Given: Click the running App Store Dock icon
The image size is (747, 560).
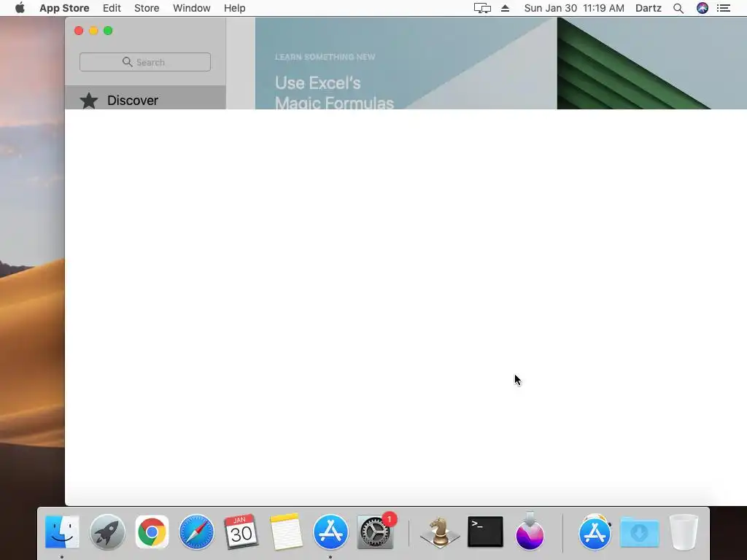Looking at the screenshot, I should [330, 532].
